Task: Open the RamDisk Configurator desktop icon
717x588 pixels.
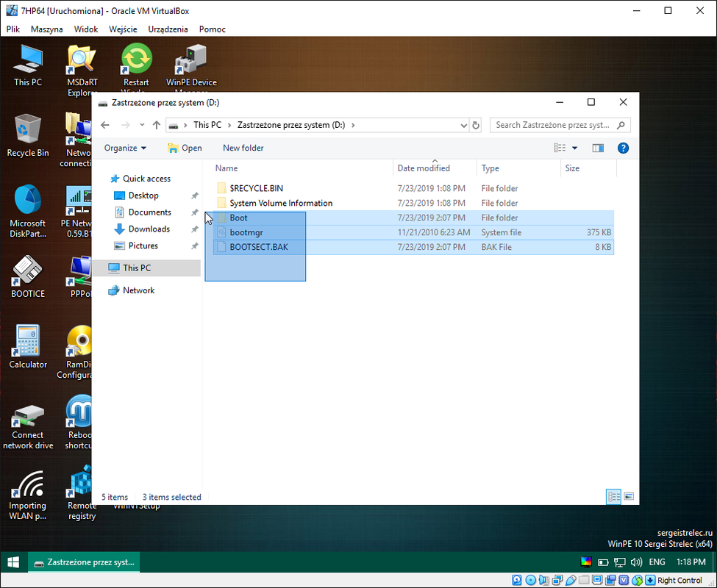Action: [x=76, y=352]
